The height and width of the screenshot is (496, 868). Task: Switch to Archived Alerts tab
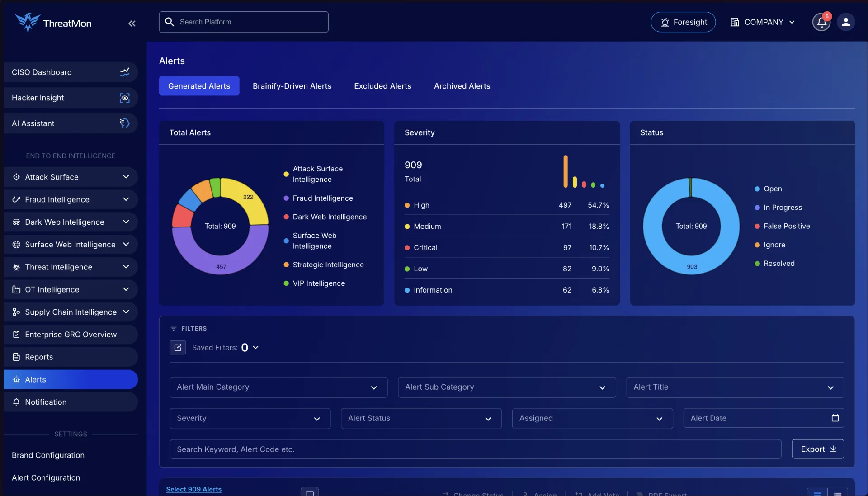462,86
